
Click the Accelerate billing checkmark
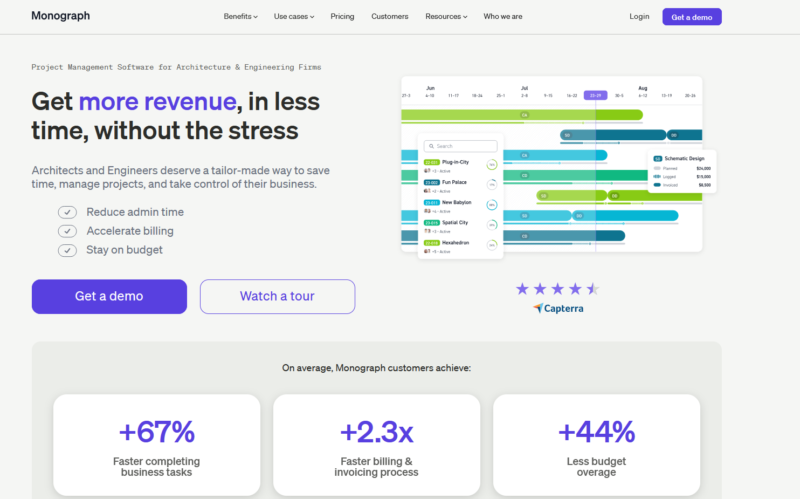[67, 231]
